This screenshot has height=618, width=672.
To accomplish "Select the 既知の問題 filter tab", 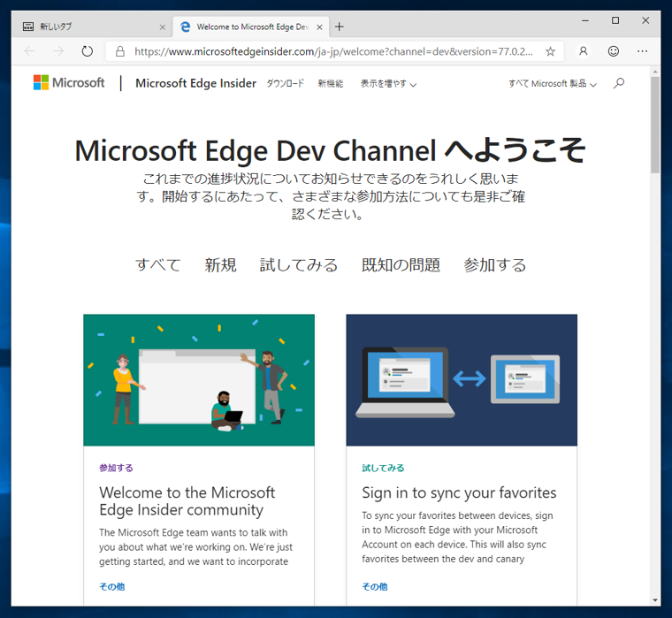I will click(x=401, y=265).
